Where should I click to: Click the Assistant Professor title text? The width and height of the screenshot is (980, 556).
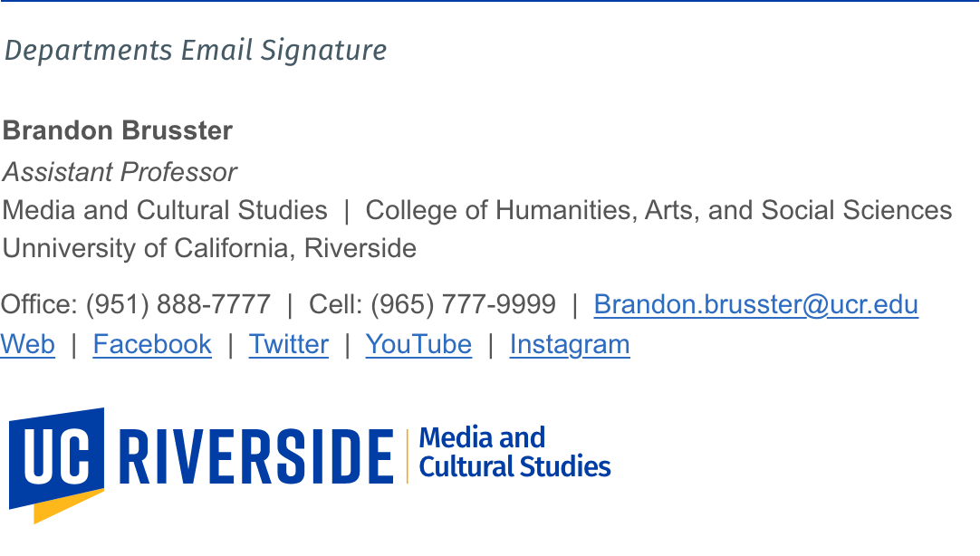[x=120, y=172]
